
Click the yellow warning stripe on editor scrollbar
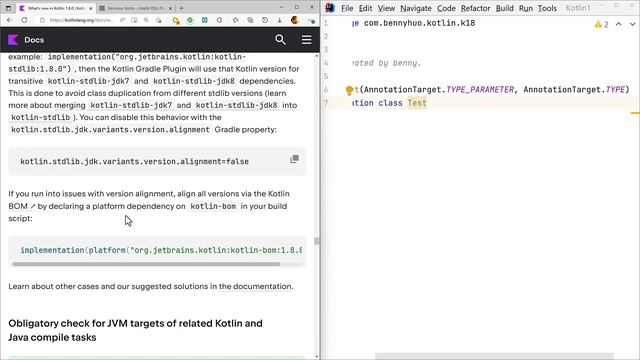pos(635,113)
